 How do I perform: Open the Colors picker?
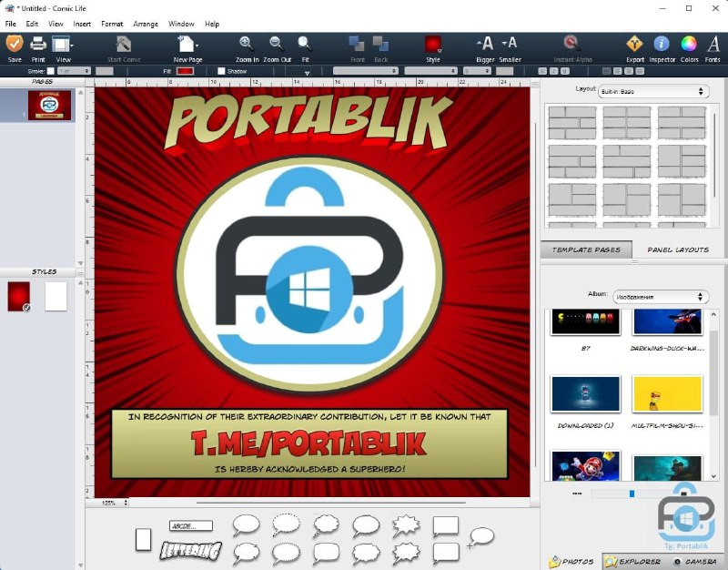(x=689, y=44)
